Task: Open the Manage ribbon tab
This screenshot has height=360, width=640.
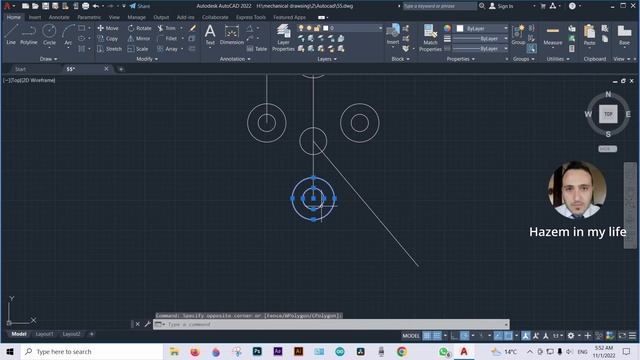Action: coord(136,18)
